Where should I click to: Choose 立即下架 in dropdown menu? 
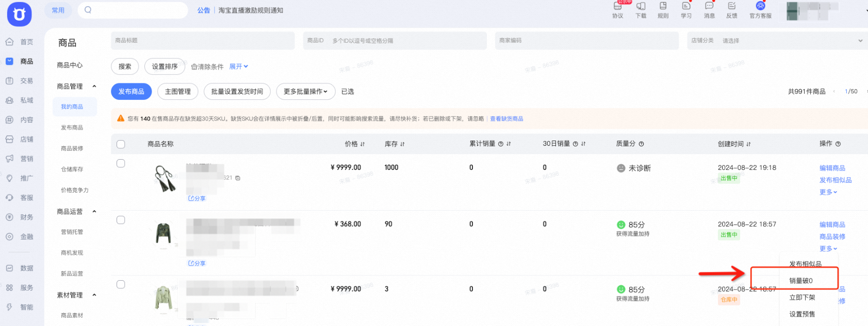coord(802,298)
